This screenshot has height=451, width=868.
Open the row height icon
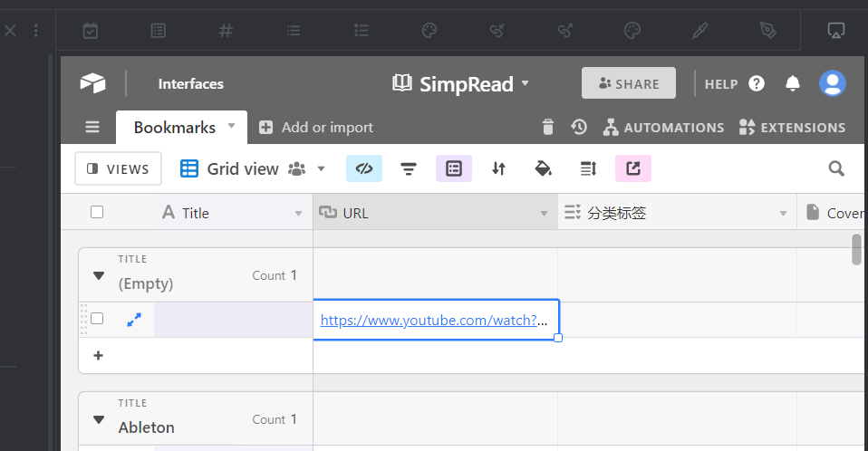(588, 168)
